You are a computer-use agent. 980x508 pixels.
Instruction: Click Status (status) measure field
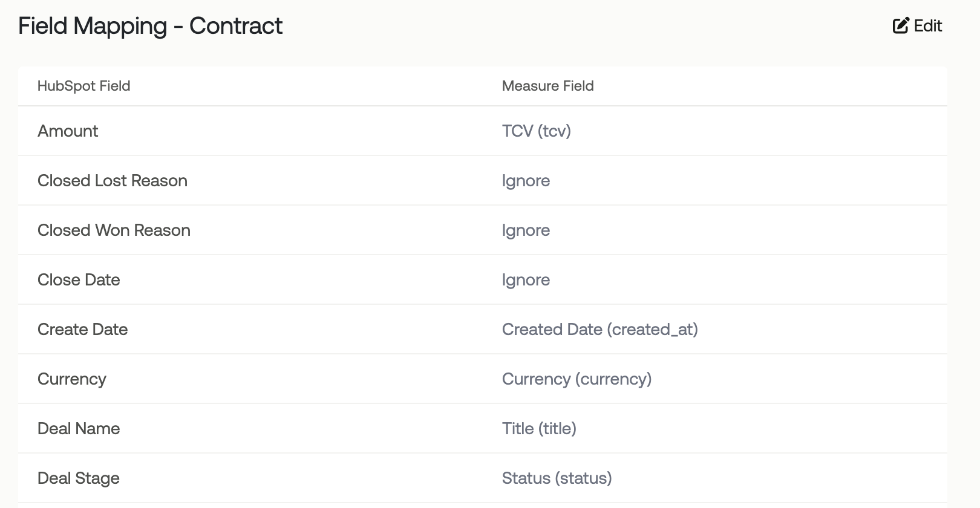pyautogui.click(x=557, y=478)
